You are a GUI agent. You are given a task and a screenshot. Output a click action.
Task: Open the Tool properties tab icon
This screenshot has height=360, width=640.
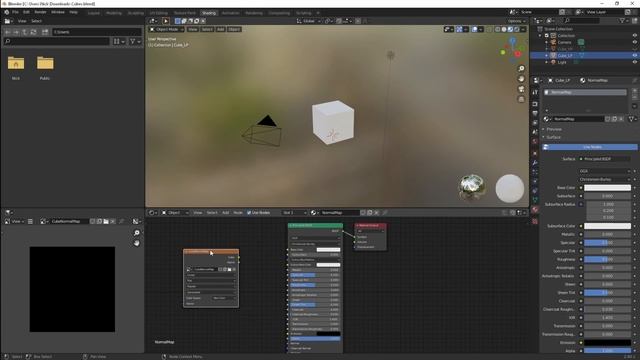tap(535, 93)
